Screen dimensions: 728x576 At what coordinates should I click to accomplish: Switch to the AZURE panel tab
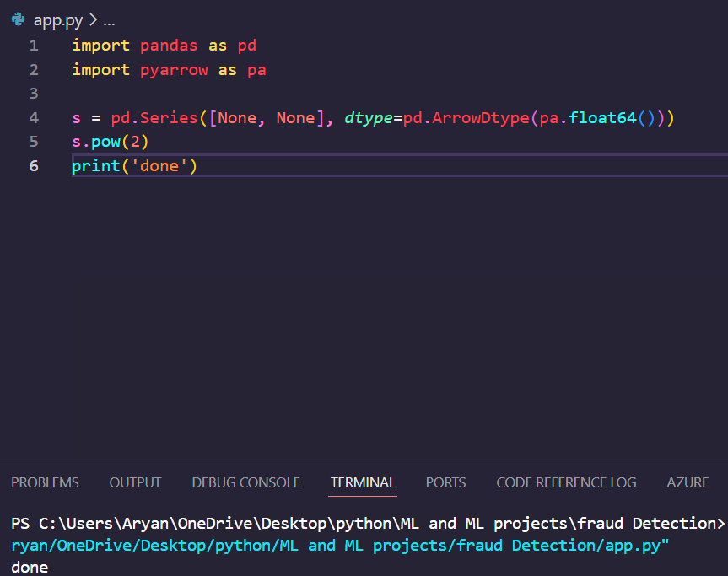[x=688, y=482]
